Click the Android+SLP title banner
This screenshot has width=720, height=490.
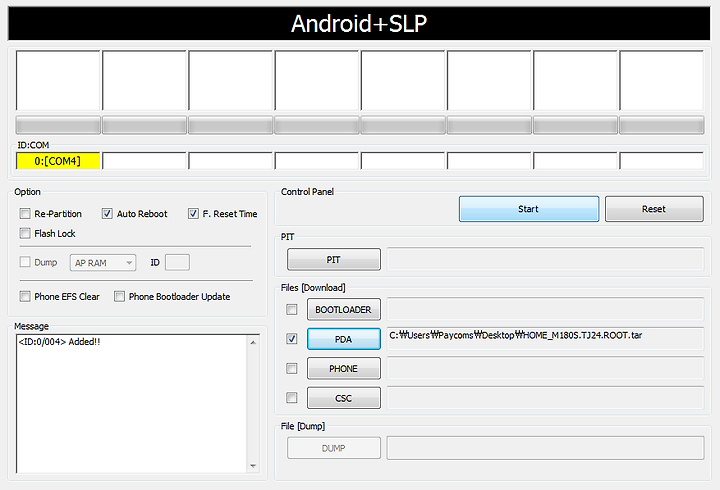(x=359, y=23)
